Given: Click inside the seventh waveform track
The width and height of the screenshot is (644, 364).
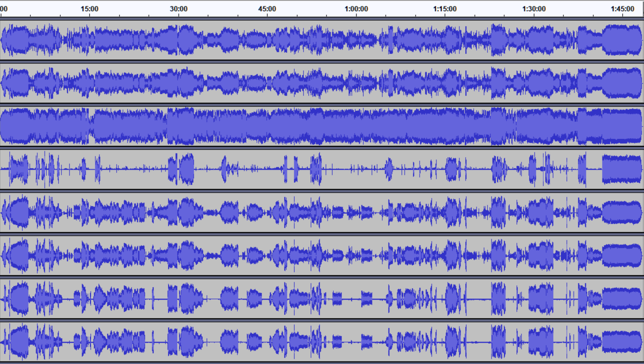Looking at the screenshot, I should click(x=322, y=299).
